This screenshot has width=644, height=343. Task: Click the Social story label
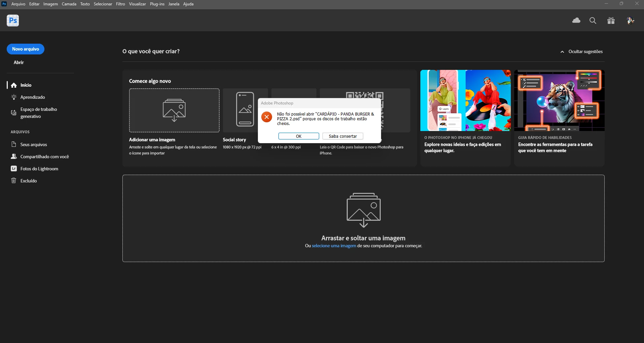click(234, 140)
